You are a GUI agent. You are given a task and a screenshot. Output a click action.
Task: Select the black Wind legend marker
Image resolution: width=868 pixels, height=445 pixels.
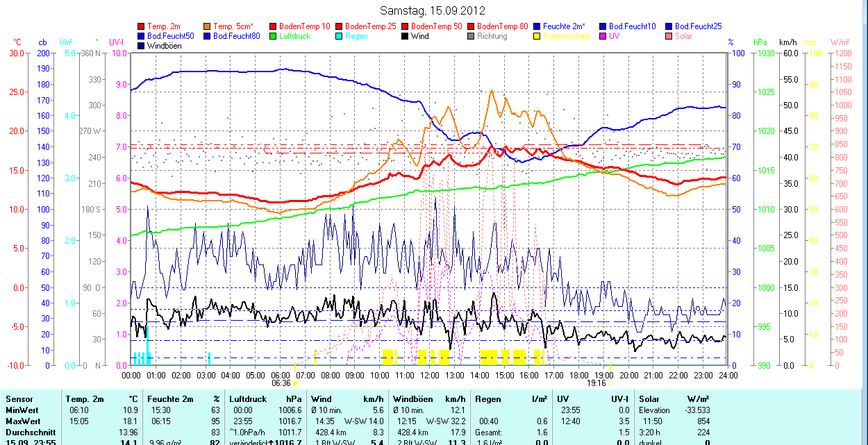coord(406,36)
